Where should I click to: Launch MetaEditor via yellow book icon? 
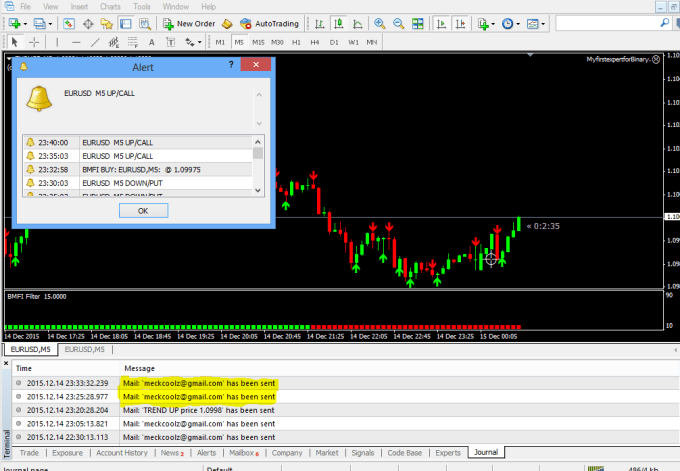click(227, 23)
